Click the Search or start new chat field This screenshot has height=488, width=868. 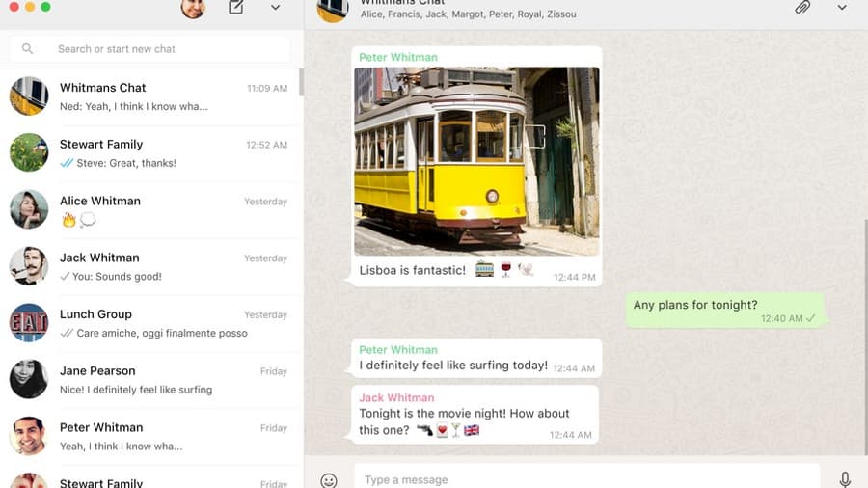[x=150, y=49]
